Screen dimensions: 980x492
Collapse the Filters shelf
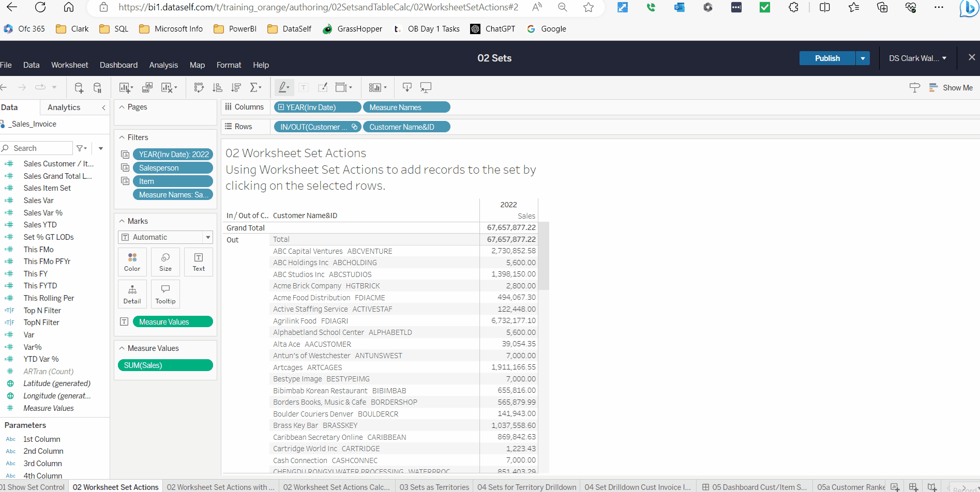pos(122,137)
